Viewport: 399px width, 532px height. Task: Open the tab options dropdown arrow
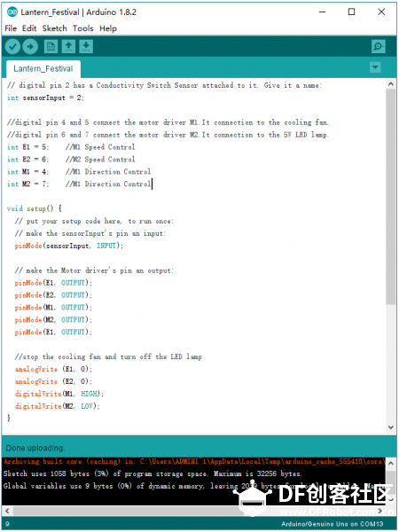(x=375, y=67)
